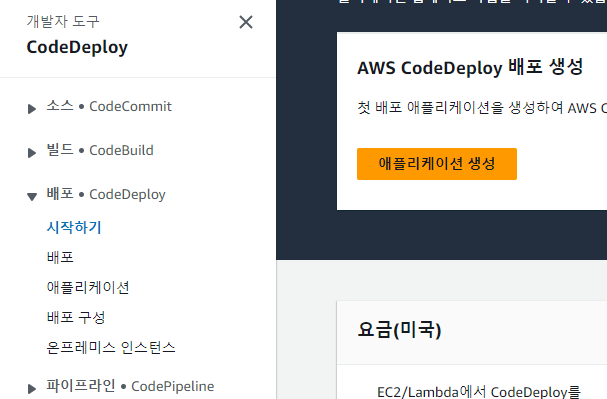The height and width of the screenshot is (399, 607).
Task: Open the 애플리케이션 page link
Action: click(88, 287)
